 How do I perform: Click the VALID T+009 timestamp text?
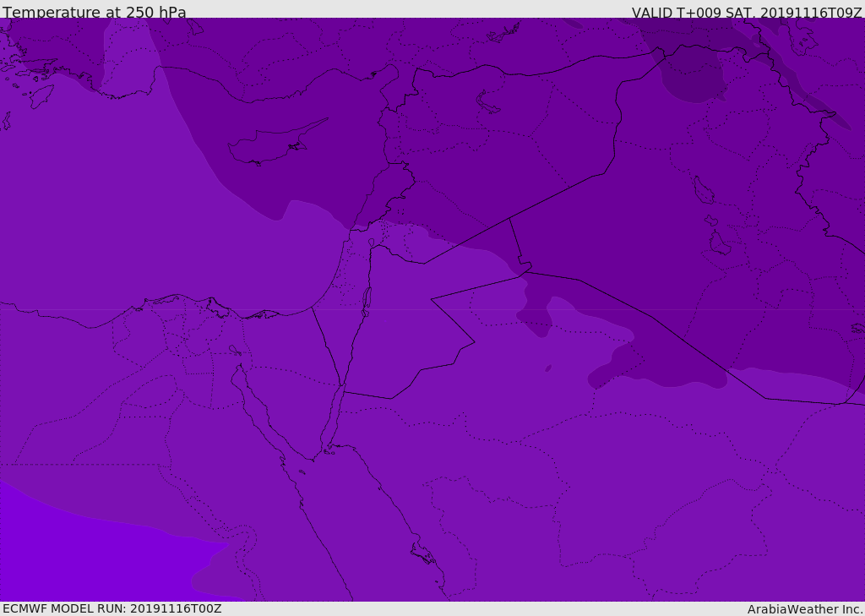(x=747, y=13)
